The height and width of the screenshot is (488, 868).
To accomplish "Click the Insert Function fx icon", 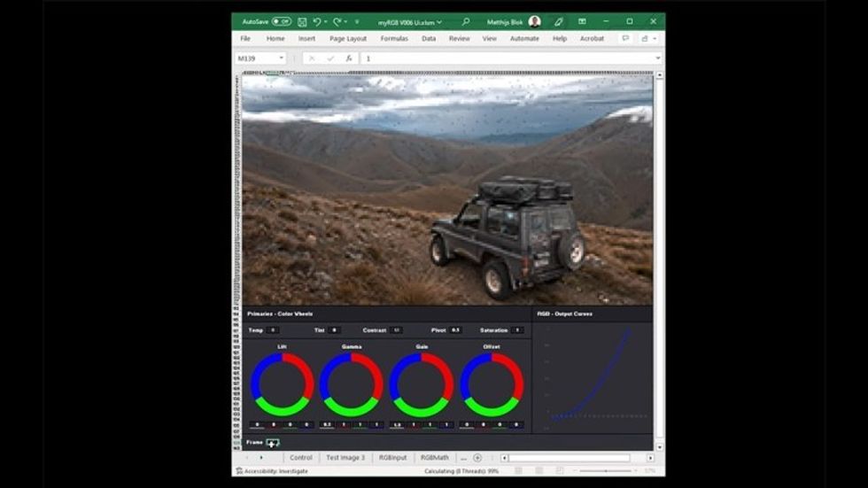I will pyautogui.click(x=349, y=58).
